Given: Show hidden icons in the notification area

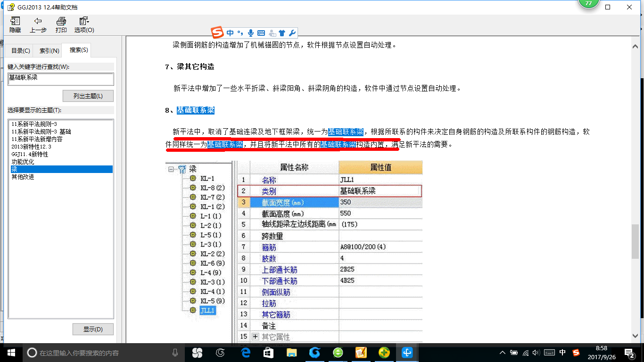Looking at the screenshot, I should [x=502, y=352].
